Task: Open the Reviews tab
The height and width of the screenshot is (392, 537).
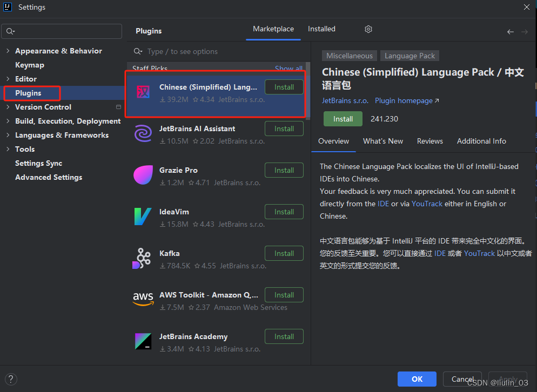Action: click(x=430, y=141)
